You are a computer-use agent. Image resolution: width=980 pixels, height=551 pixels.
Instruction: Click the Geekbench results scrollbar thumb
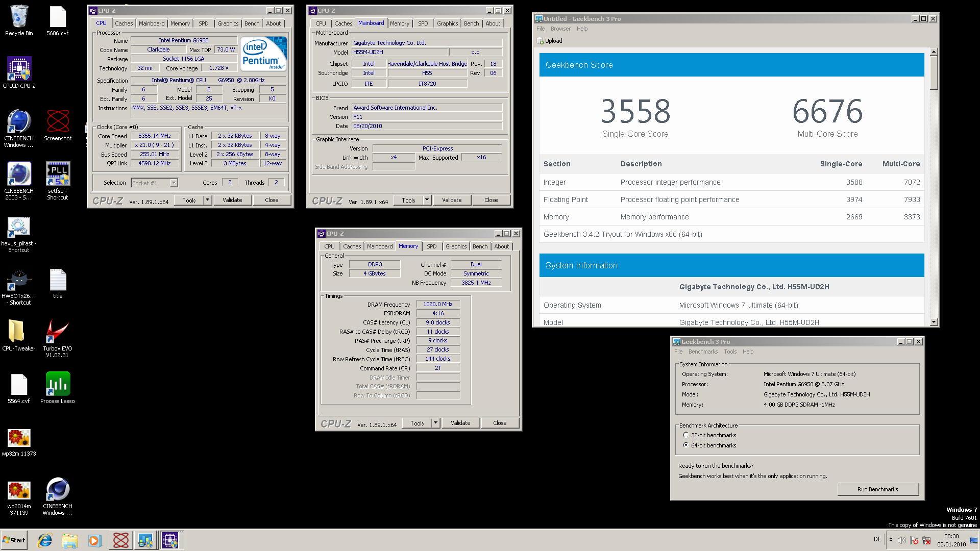coord(934,71)
